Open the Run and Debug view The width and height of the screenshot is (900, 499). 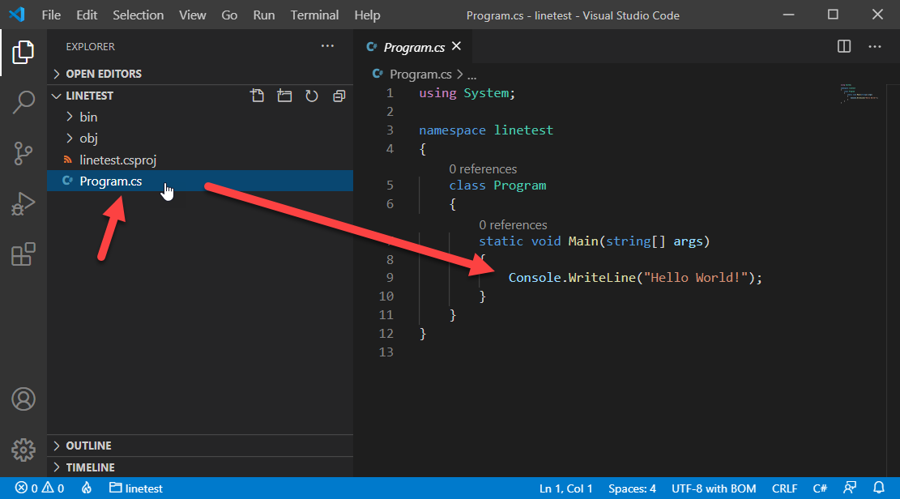[x=23, y=204]
